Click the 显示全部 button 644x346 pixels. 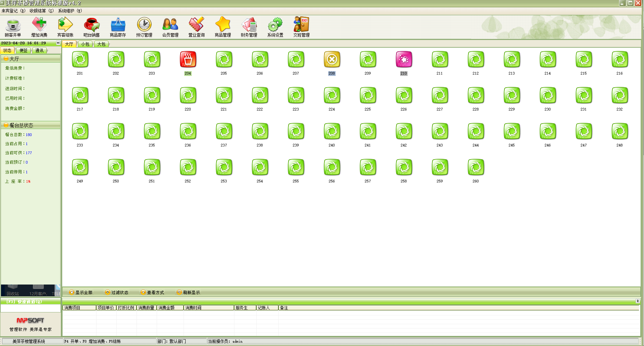click(x=81, y=292)
